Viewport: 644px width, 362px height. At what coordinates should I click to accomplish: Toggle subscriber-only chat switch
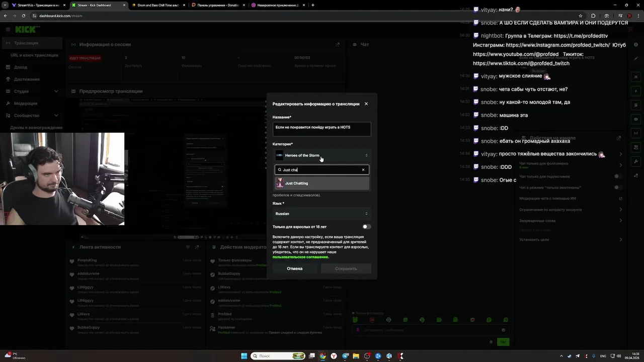617,176
